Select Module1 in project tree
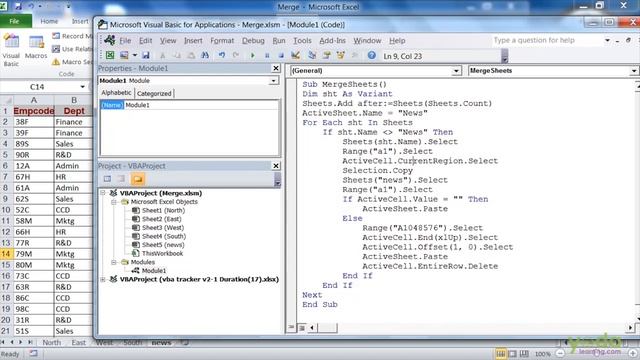640x360 pixels. (153, 270)
